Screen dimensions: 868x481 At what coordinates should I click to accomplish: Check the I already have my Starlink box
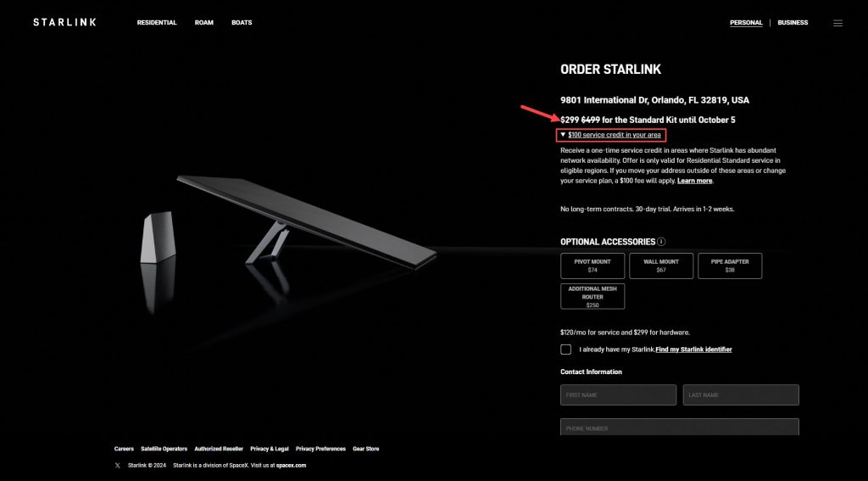[x=565, y=350]
